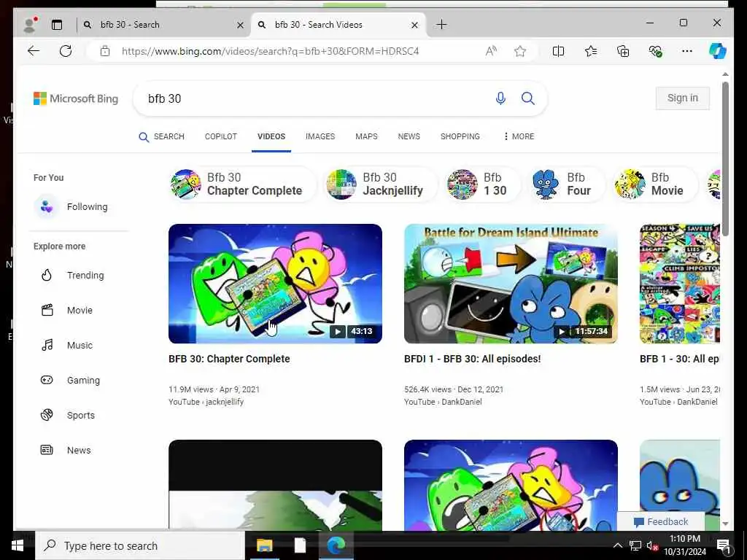Search by voice using microphone icon

coord(500,98)
